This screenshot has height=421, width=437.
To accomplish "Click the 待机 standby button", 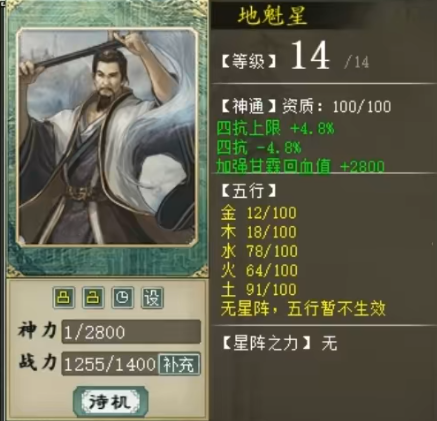I will 110,401.
